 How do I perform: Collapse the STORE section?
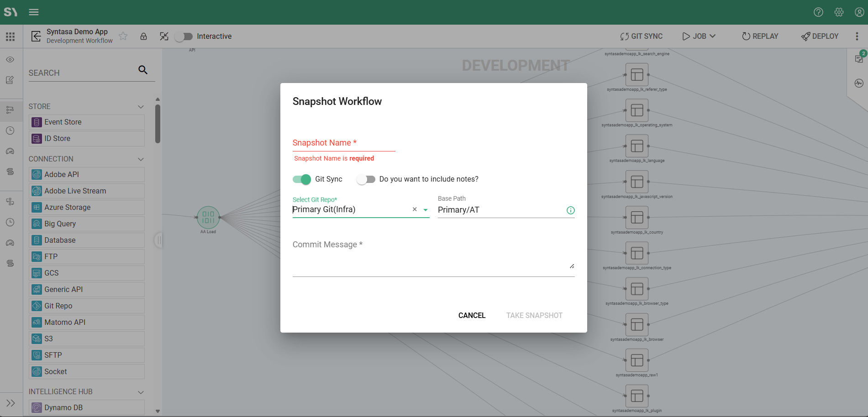click(x=141, y=107)
